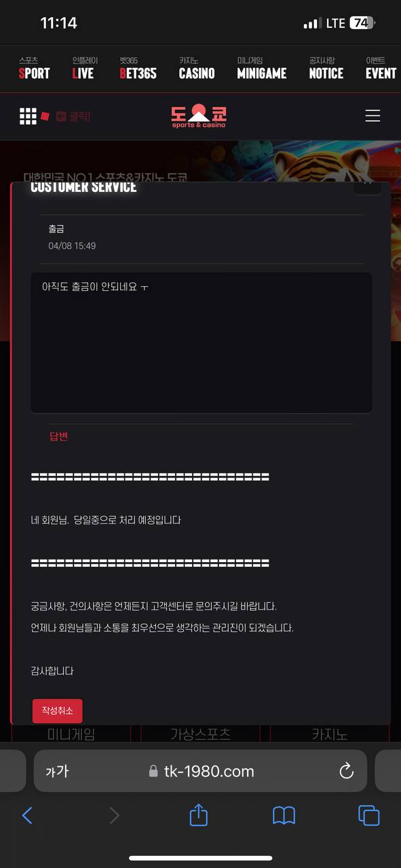This screenshot has width=401, height=868.
Task: Show Safari open tabs
Action: click(368, 815)
